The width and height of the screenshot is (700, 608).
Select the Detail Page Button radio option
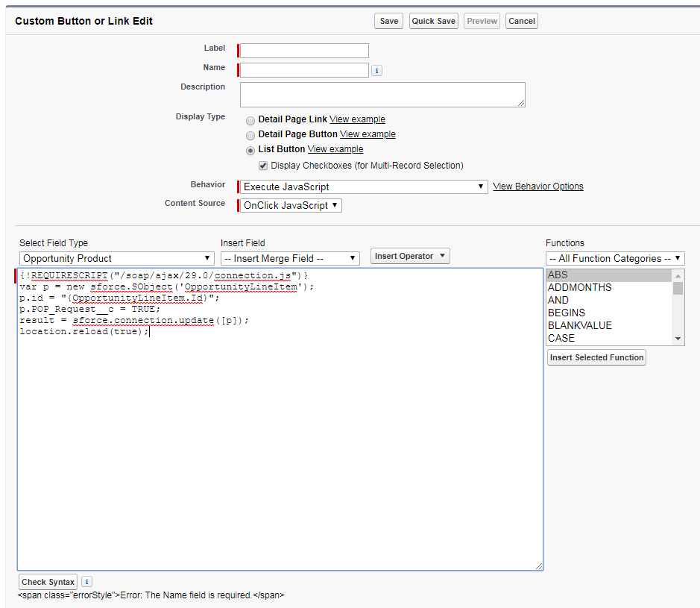250,135
